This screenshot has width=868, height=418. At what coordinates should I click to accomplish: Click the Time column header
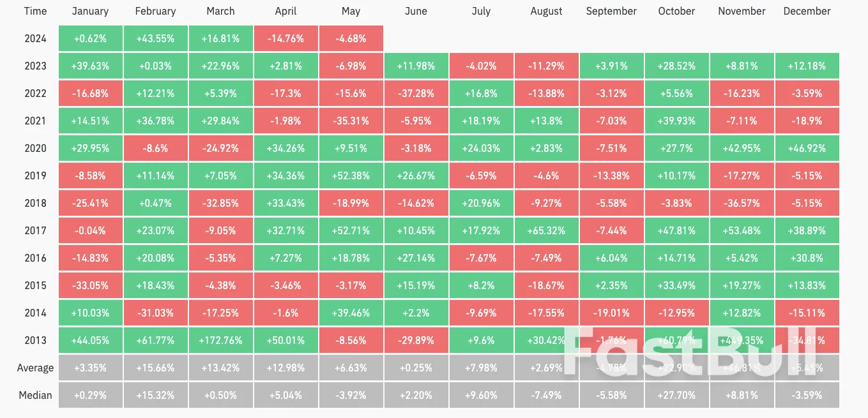point(35,11)
